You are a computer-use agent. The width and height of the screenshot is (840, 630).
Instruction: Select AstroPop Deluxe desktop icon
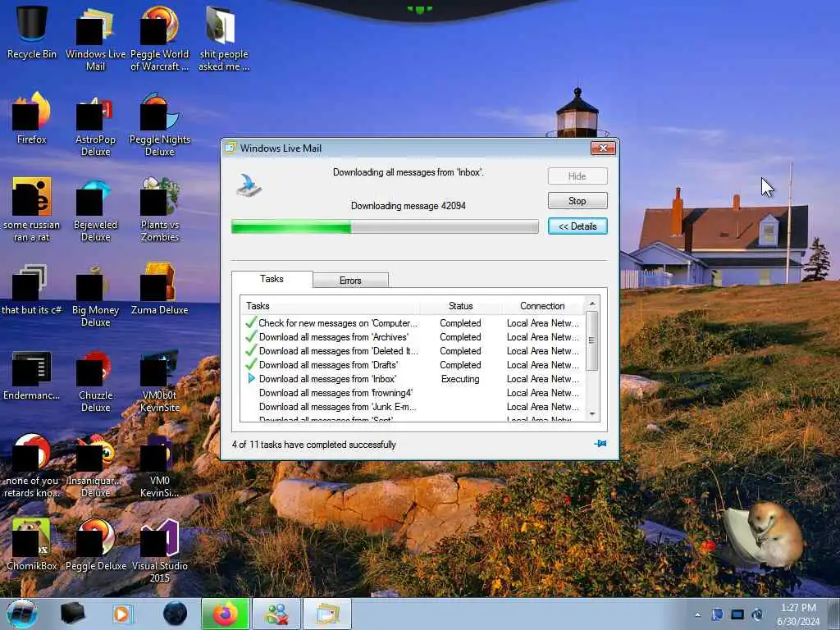[x=95, y=126]
